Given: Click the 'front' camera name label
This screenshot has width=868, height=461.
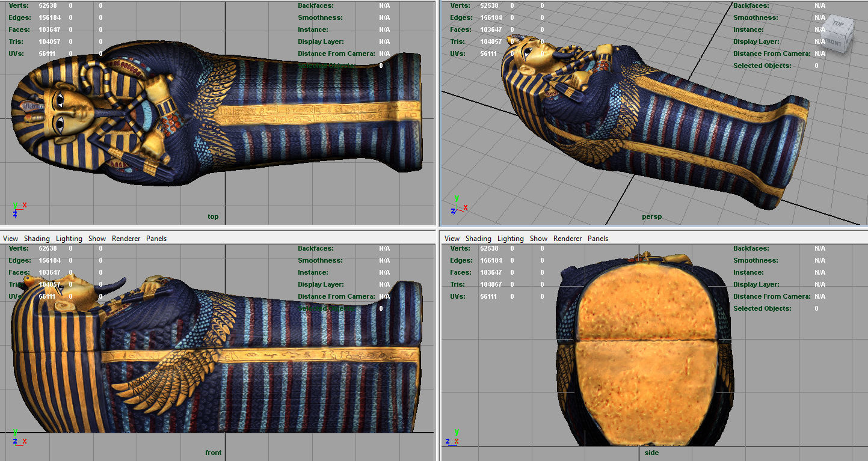Looking at the screenshot, I should 213,453.
